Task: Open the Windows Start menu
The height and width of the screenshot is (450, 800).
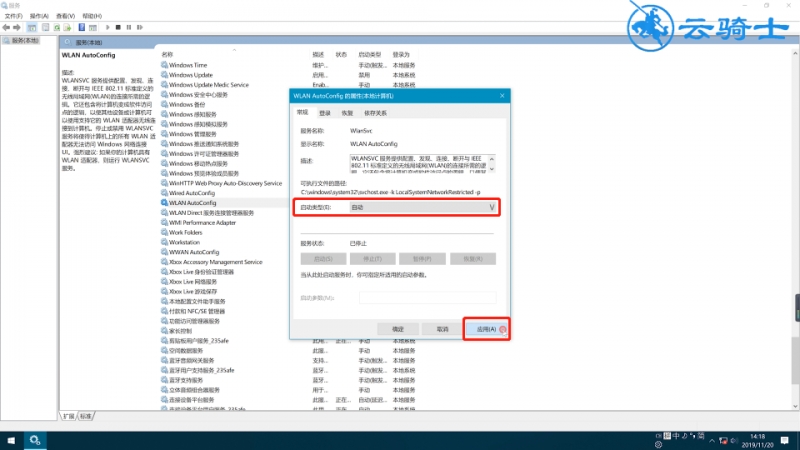Action: pos(11,440)
